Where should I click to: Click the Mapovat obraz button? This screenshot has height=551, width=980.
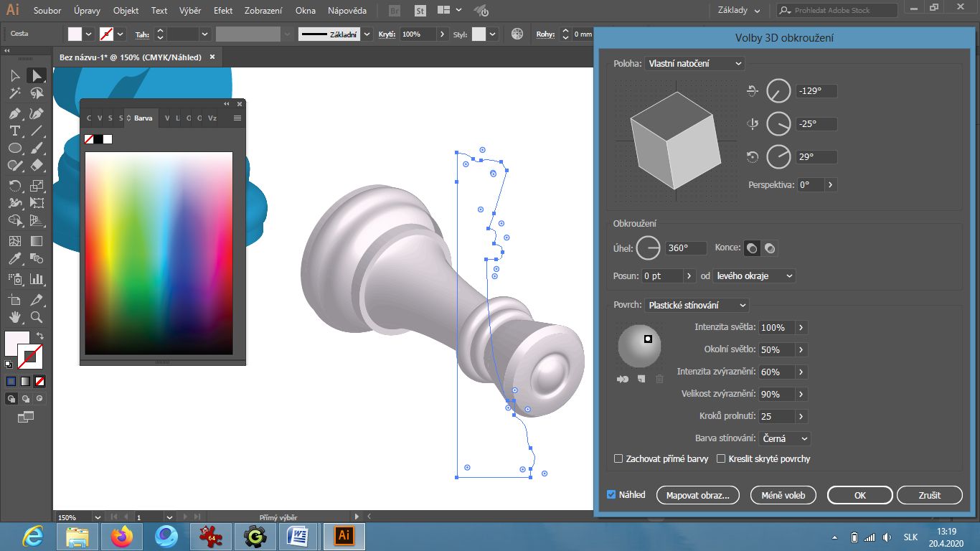pyautogui.click(x=697, y=494)
